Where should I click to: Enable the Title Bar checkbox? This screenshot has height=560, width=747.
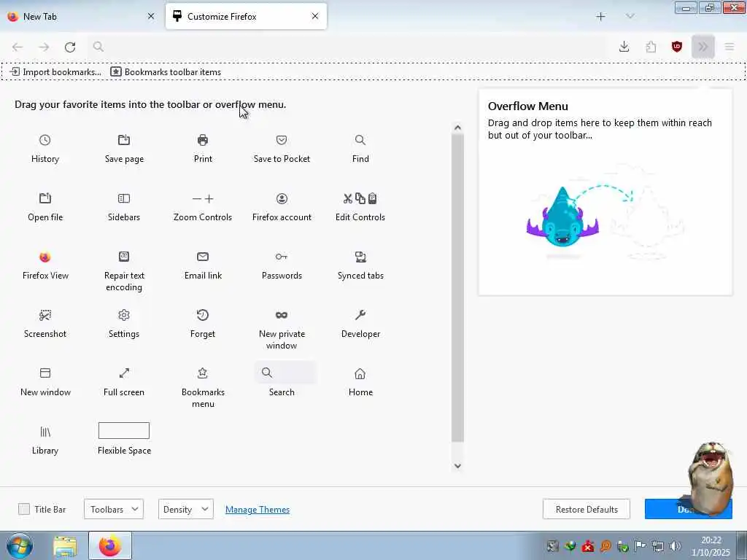point(24,509)
